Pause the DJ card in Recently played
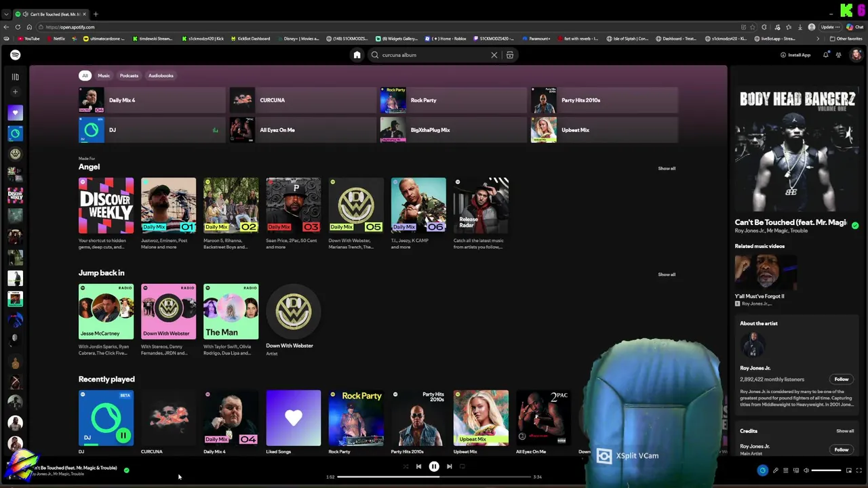Viewport: 868px width, 488px height. tap(123, 436)
